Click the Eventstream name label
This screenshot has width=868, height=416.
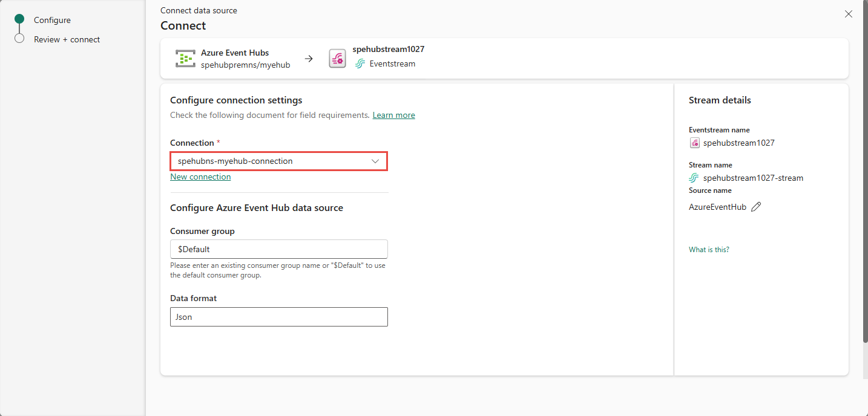[x=719, y=130]
